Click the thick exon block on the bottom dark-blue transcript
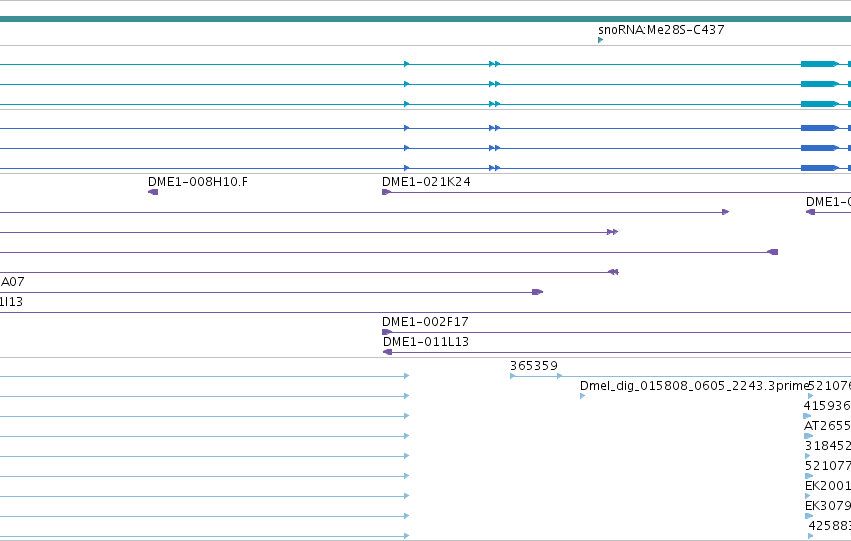Screen dimensions: 851x541 (x=820, y=168)
